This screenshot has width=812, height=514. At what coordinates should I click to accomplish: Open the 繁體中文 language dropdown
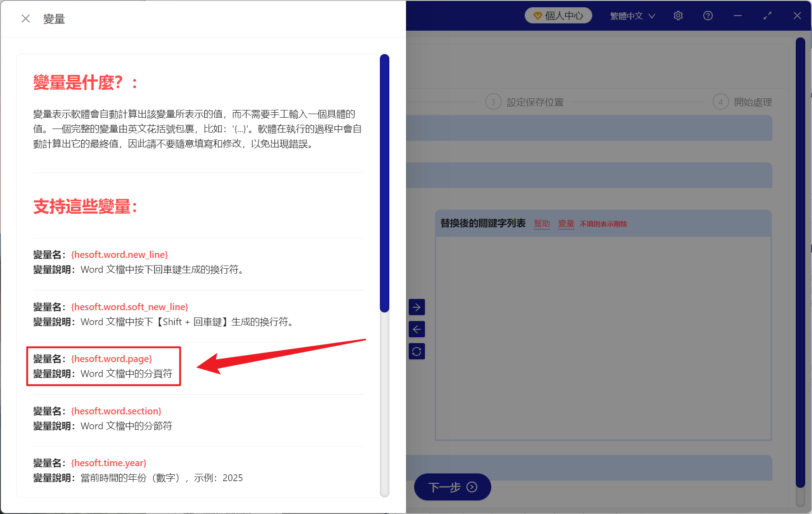coord(631,15)
